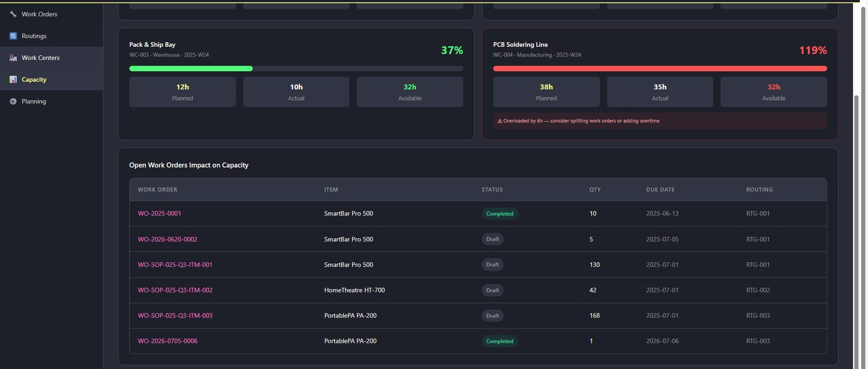Image resolution: width=868 pixels, height=369 pixels.
Task: Click the Due Date column header
Action: (660, 189)
